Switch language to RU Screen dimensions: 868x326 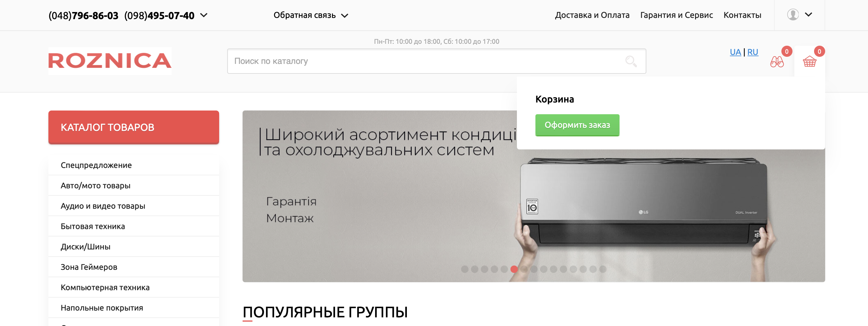[752, 52]
